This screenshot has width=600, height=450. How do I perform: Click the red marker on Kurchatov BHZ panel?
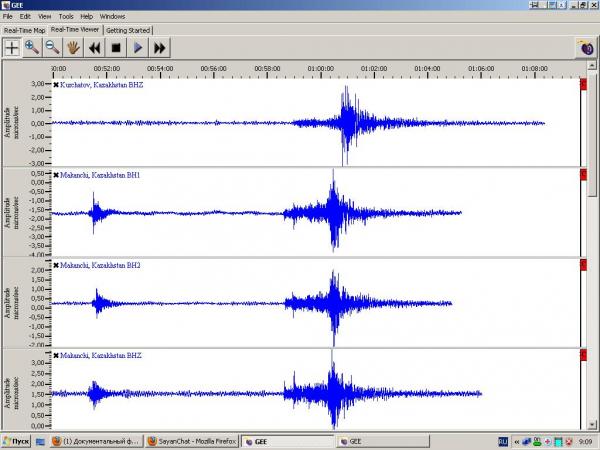click(584, 85)
